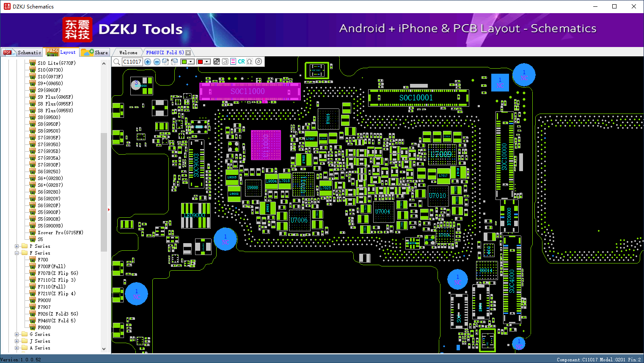Click the circular reset view icon

point(259,61)
